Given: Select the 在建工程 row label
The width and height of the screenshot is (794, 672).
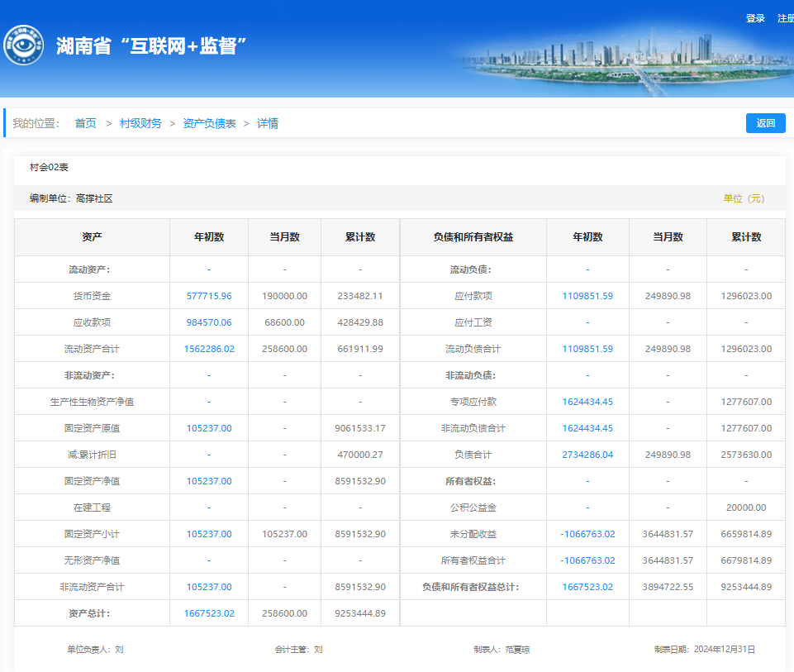Looking at the screenshot, I should [x=92, y=508].
